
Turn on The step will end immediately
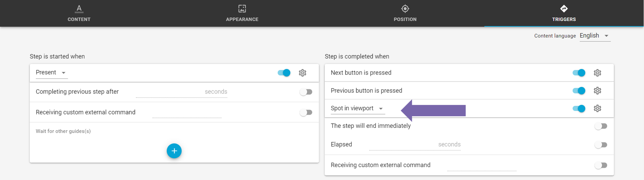pyautogui.click(x=600, y=126)
